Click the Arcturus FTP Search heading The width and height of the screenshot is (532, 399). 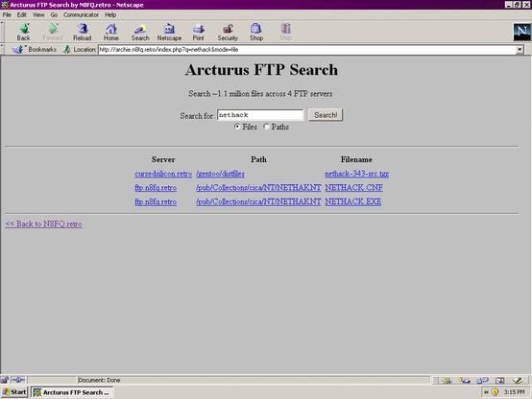[x=261, y=70]
